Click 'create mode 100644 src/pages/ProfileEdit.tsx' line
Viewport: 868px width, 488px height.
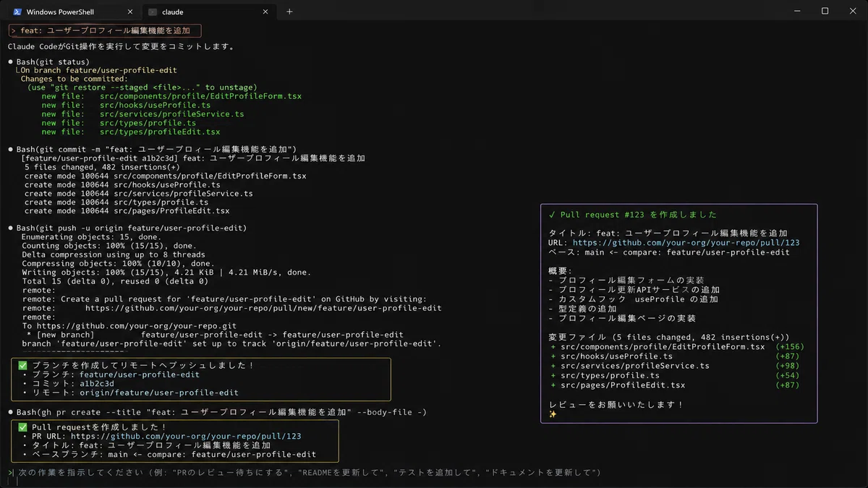127,211
